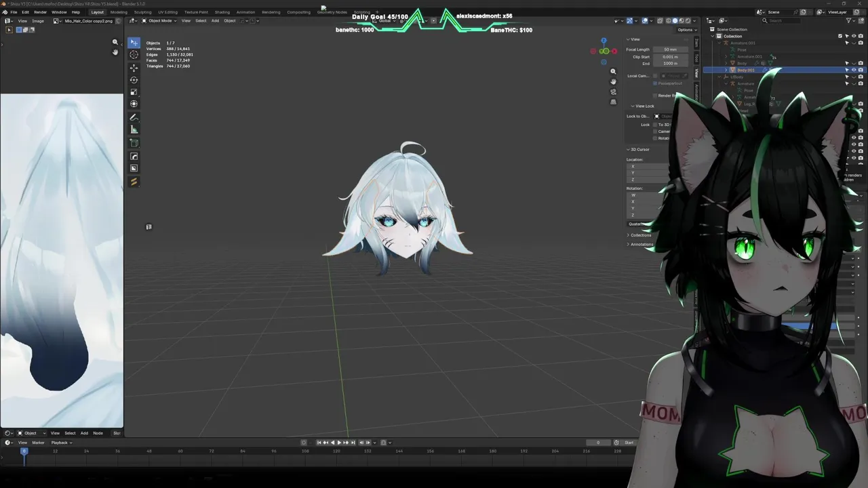Switch to rendered viewport shading
This screenshot has width=868, height=488.
688,21
